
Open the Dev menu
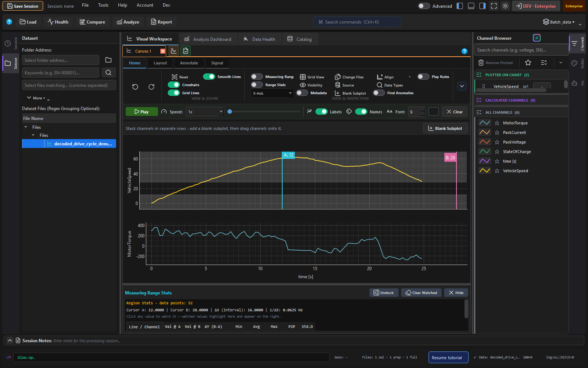click(166, 5)
